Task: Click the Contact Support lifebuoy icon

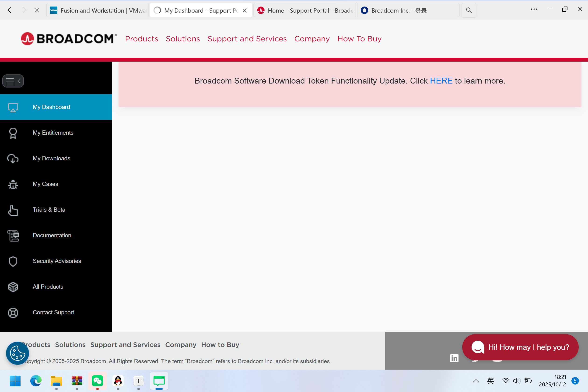Action: coord(13,312)
